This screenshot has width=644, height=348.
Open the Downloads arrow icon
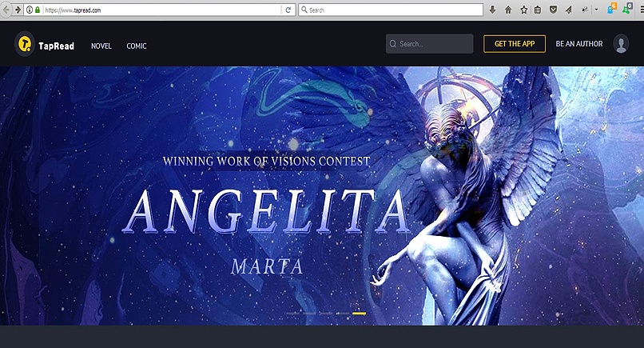tap(492, 10)
